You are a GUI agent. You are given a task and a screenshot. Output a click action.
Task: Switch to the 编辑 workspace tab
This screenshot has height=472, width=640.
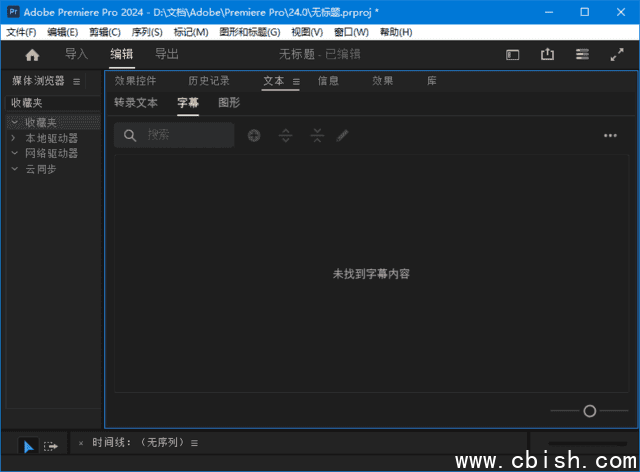coord(122,54)
